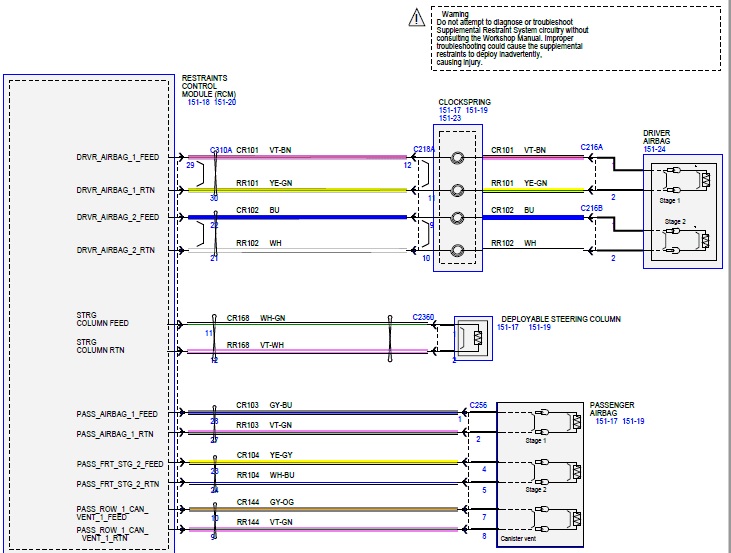Follow the 151-17 link under Clockspring
The width and height of the screenshot is (731, 553).
pos(450,110)
